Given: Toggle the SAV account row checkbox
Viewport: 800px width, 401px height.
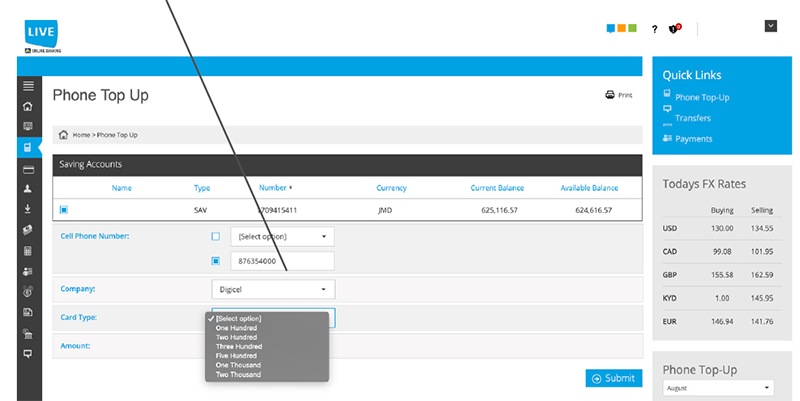Looking at the screenshot, I should (64, 210).
